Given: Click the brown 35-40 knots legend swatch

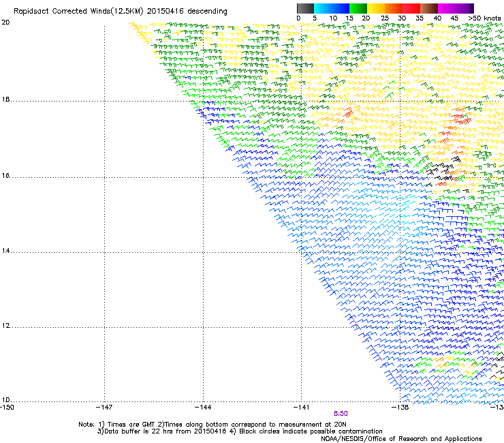Looking at the screenshot, I should point(429,8).
